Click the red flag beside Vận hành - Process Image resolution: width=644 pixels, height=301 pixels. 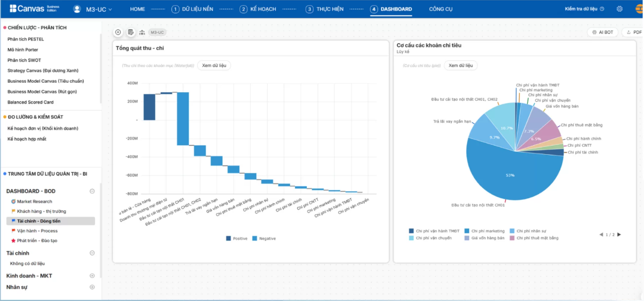(x=13, y=231)
